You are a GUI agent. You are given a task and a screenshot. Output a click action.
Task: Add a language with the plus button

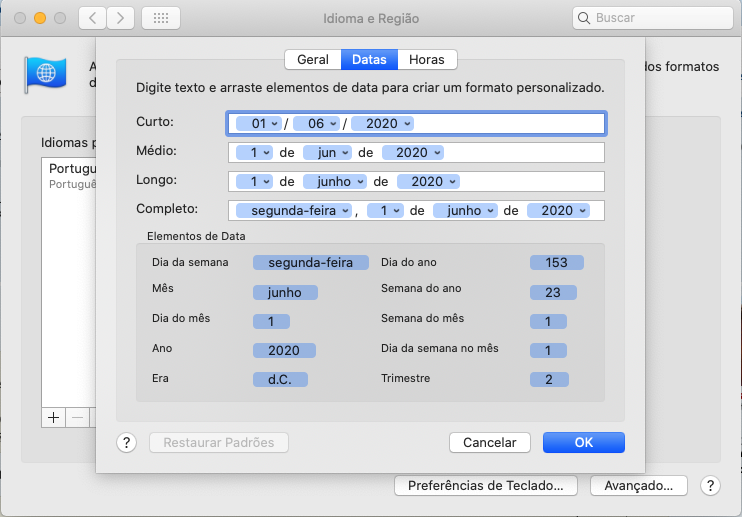(53, 417)
